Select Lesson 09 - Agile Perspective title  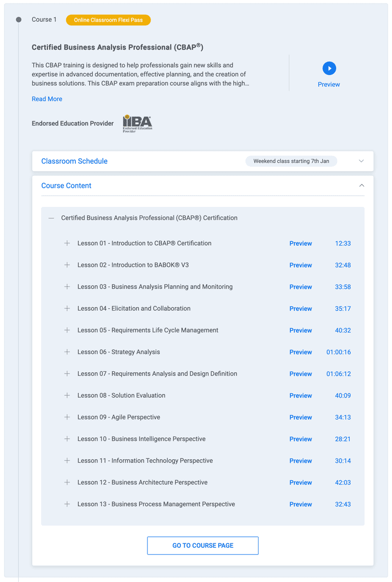[x=119, y=417]
